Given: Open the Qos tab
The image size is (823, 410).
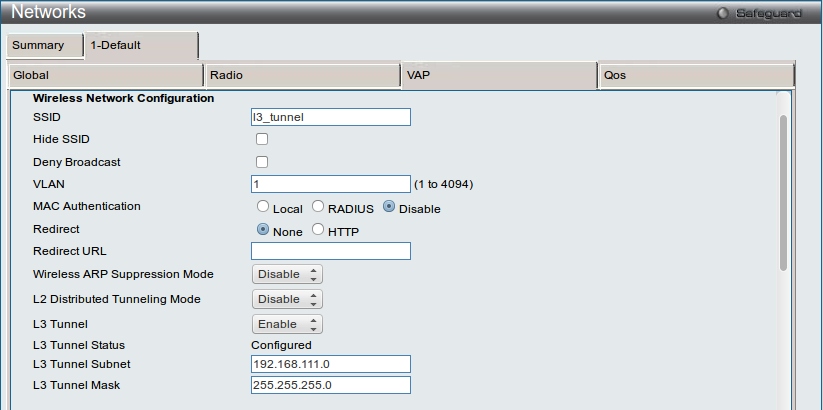Looking at the screenshot, I should (x=695, y=75).
